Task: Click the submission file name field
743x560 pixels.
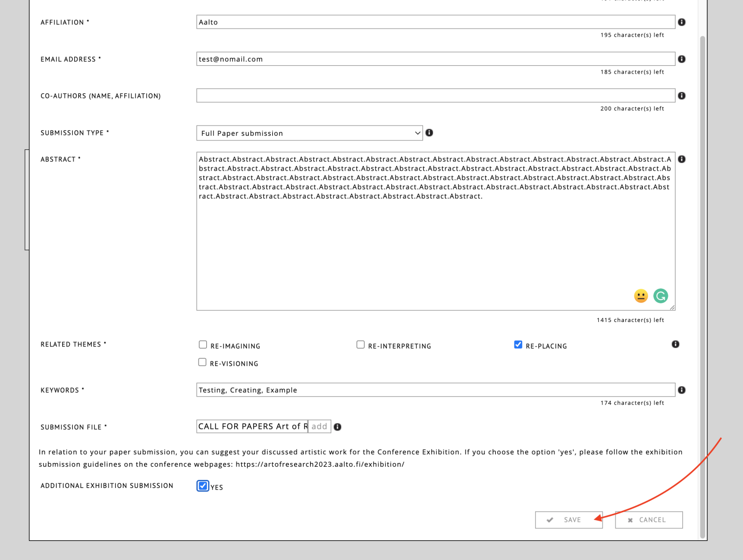Action: pyautogui.click(x=253, y=426)
